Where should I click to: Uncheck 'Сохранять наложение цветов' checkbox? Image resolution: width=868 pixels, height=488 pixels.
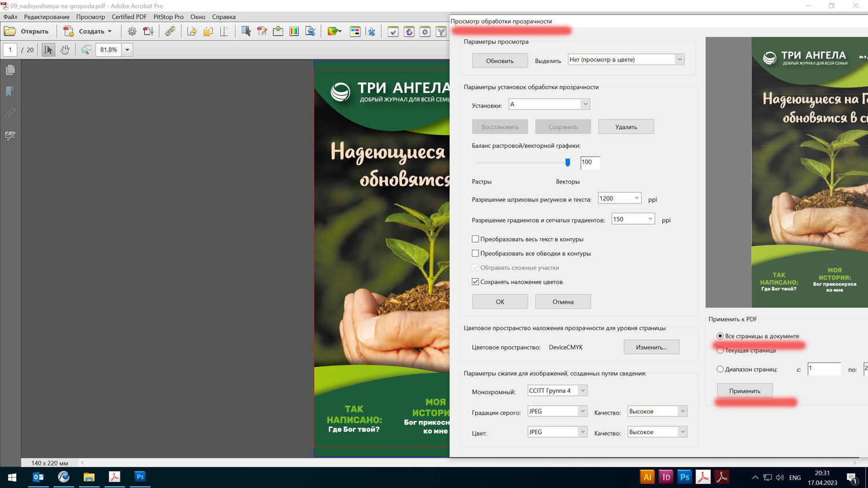click(x=476, y=282)
